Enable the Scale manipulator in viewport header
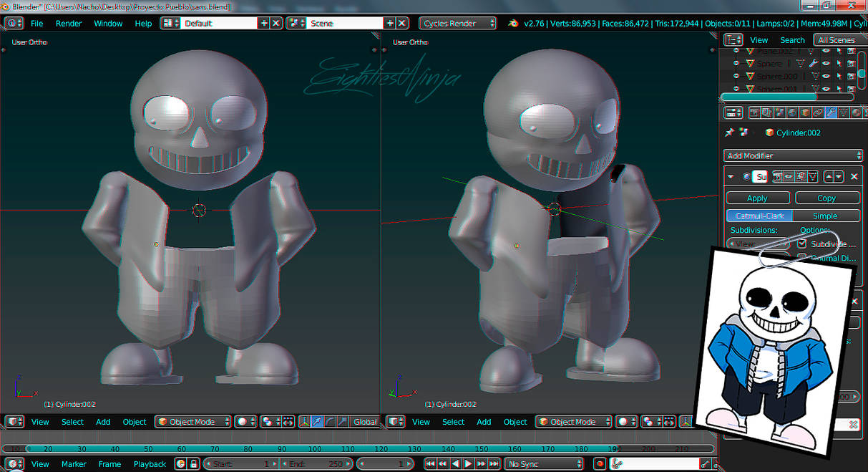 tap(342, 422)
